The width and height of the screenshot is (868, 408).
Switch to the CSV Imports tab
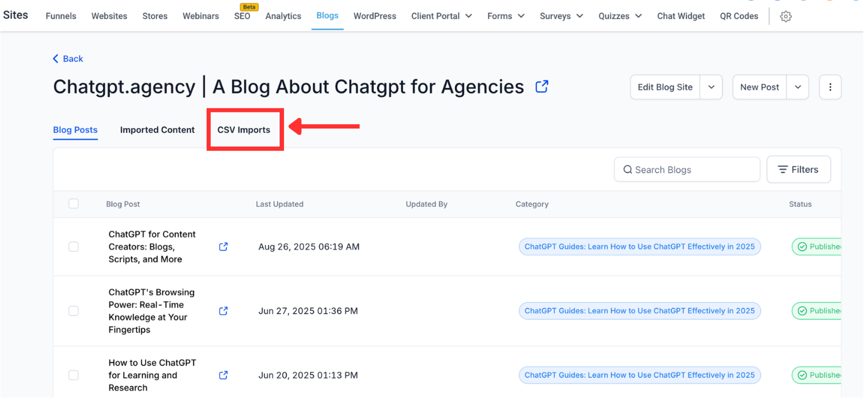point(243,130)
